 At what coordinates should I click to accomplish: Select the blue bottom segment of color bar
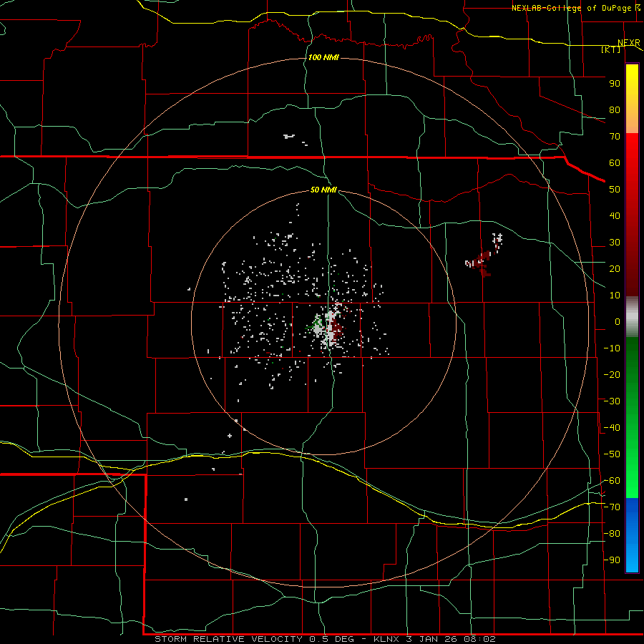click(x=632, y=535)
